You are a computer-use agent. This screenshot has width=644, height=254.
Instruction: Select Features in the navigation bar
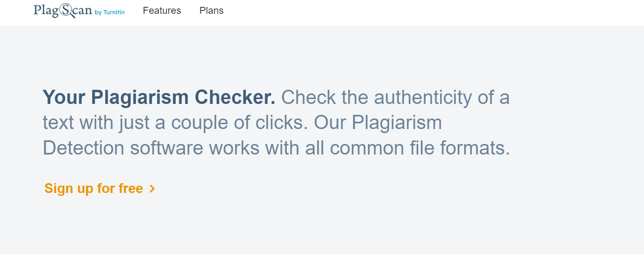[162, 11]
